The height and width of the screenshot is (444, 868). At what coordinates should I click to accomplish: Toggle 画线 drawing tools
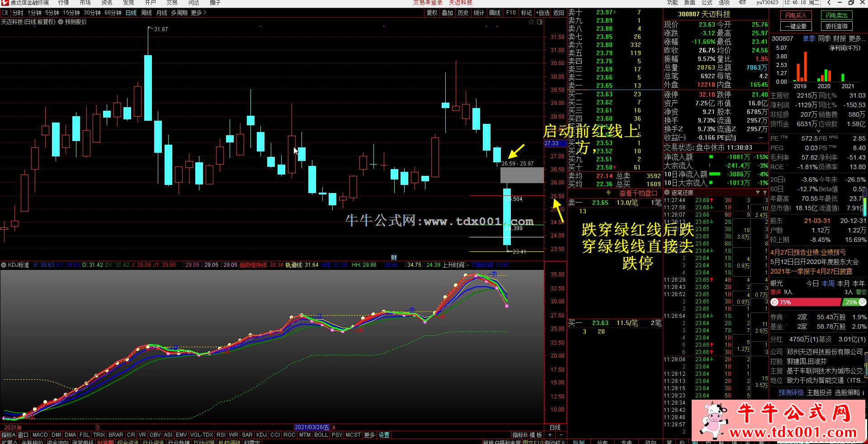click(x=495, y=13)
